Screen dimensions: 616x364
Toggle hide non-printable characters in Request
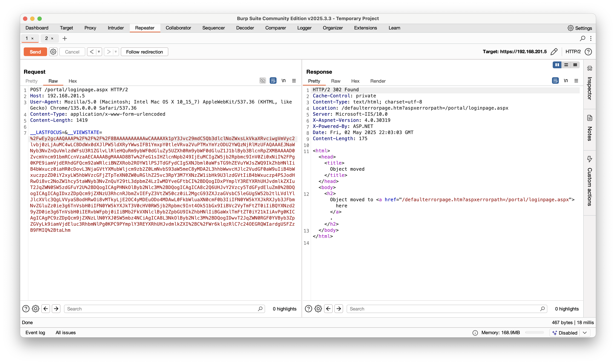[263, 80]
